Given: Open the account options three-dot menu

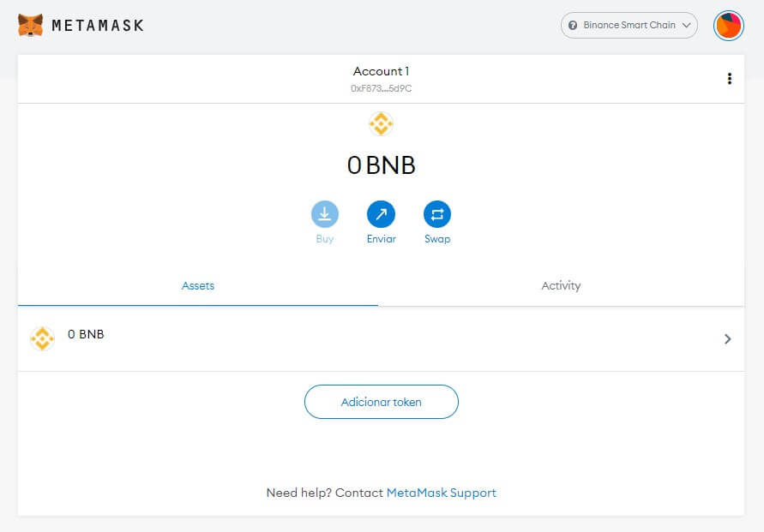Looking at the screenshot, I should coord(730,78).
